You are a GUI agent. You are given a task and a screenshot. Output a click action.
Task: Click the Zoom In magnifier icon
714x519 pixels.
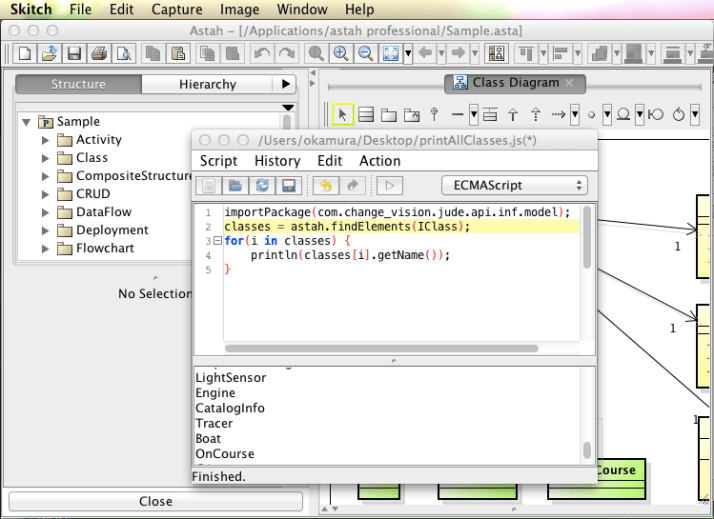coord(341,54)
